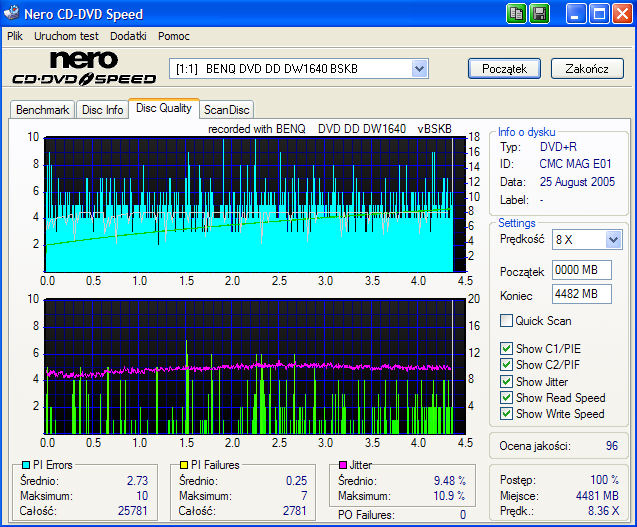
Task: Toggle Show C1/PIE checkbox
Action: coord(506,349)
